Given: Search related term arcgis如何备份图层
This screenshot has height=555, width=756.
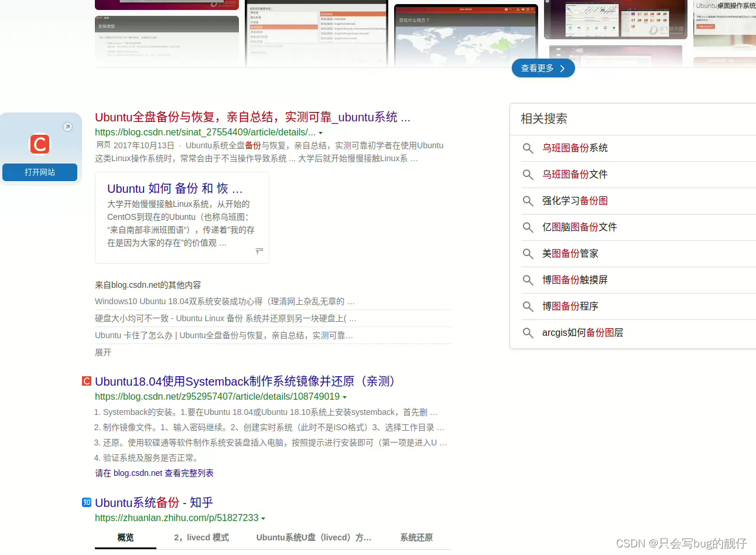Looking at the screenshot, I should pos(583,332).
